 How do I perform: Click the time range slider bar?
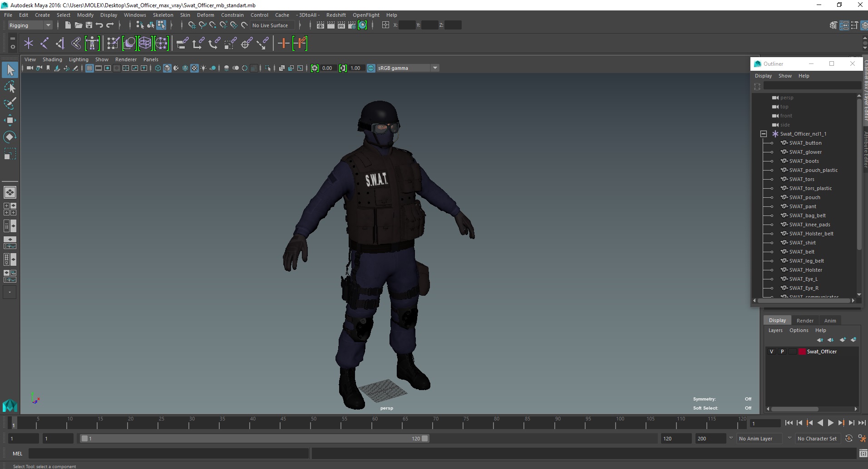tap(254, 439)
